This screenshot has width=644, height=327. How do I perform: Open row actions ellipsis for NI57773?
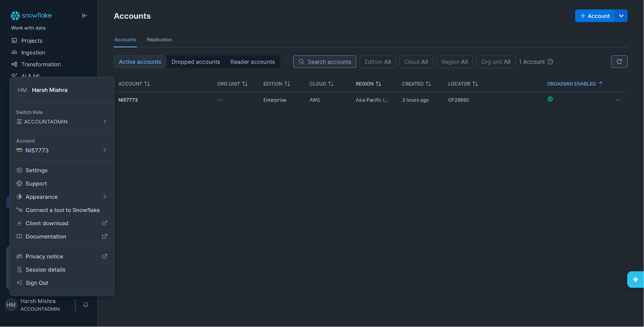(618, 100)
